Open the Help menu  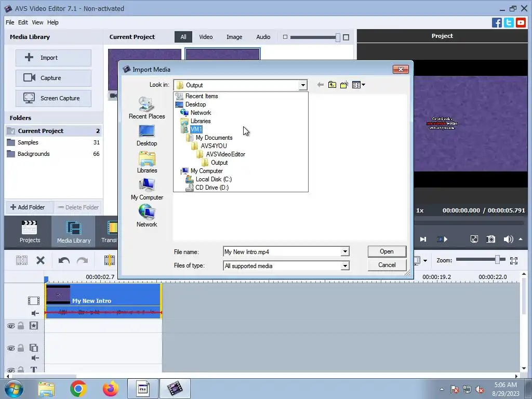coord(52,22)
